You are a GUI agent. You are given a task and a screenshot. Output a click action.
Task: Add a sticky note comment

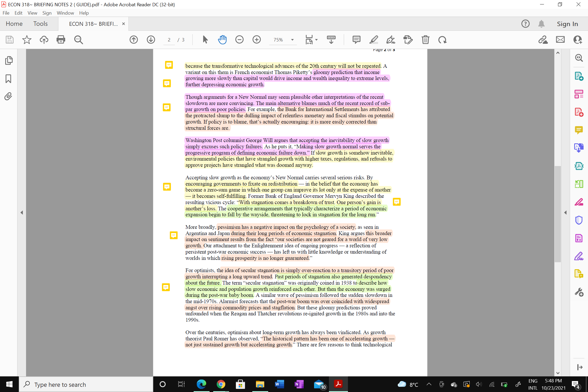[x=356, y=40]
